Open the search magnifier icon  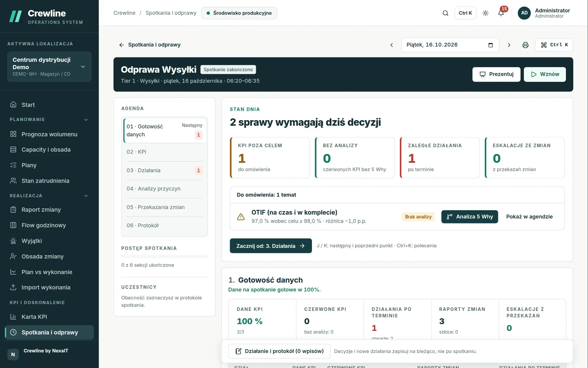point(445,13)
